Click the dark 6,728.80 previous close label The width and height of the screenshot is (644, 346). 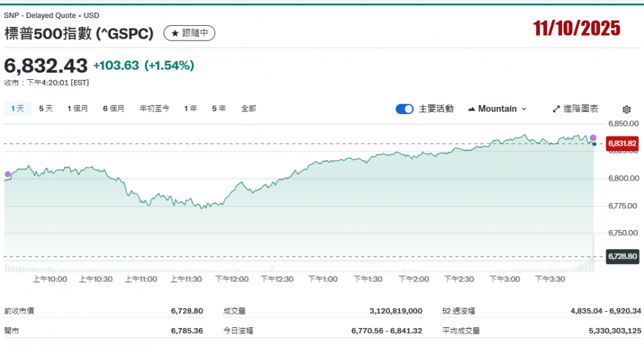[x=622, y=256]
